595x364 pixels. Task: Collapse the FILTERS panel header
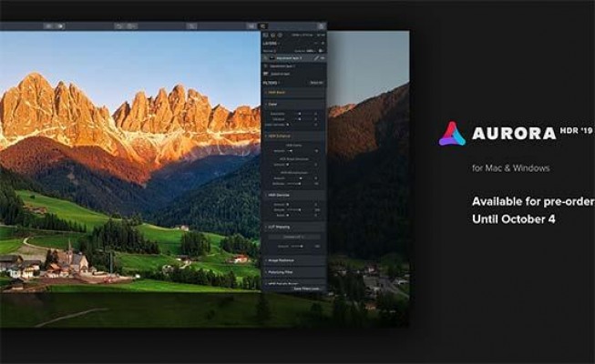[271, 83]
